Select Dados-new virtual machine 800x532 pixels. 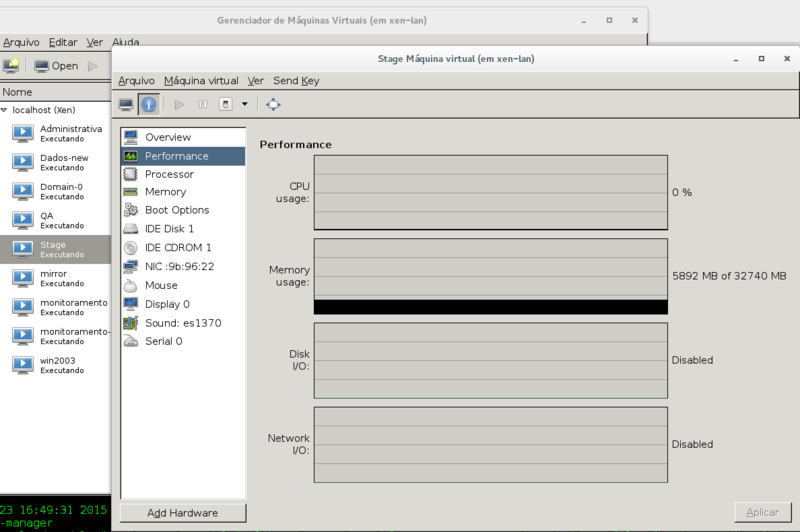[56, 163]
